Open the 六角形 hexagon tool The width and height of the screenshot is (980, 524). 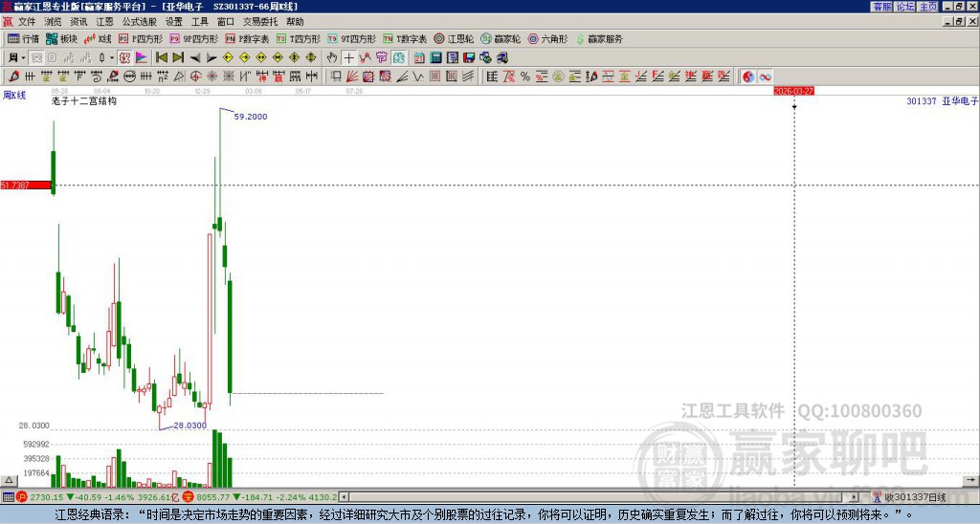coord(547,38)
